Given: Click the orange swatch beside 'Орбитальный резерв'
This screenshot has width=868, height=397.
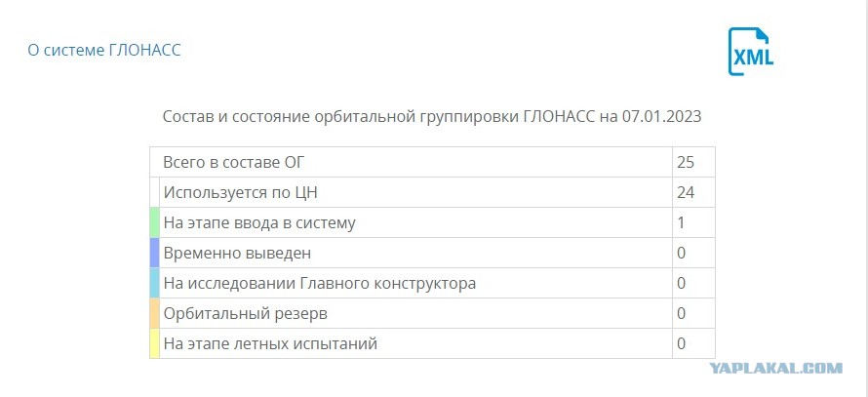Looking at the screenshot, I should coord(154,313).
